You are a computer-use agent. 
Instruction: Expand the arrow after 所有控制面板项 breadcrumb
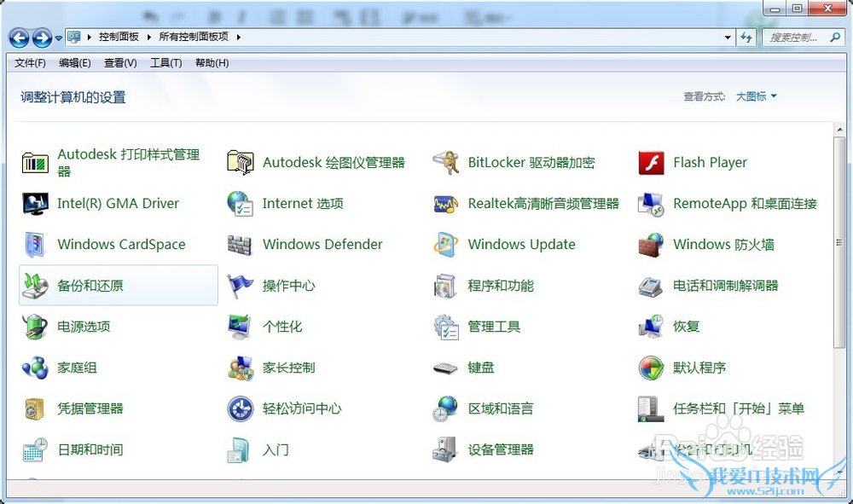238,37
